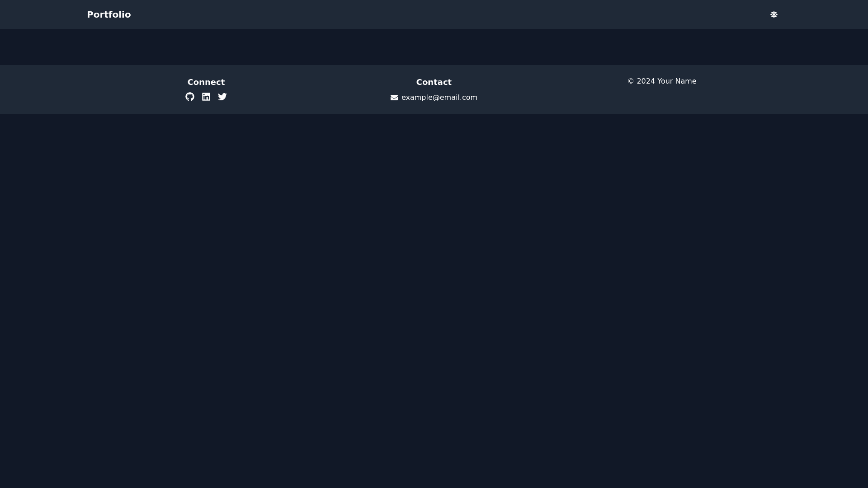The width and height of the screenshot is (868, 488).
Task: Go home via the Portfolio brand
Action: tap(108, 14)
